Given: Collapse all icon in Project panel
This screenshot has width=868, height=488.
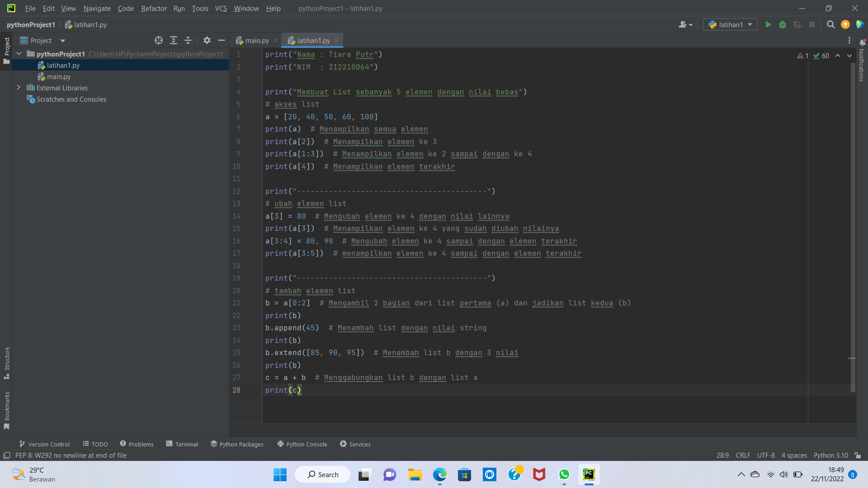Looking at the screenshot, I should coord(188,40).
